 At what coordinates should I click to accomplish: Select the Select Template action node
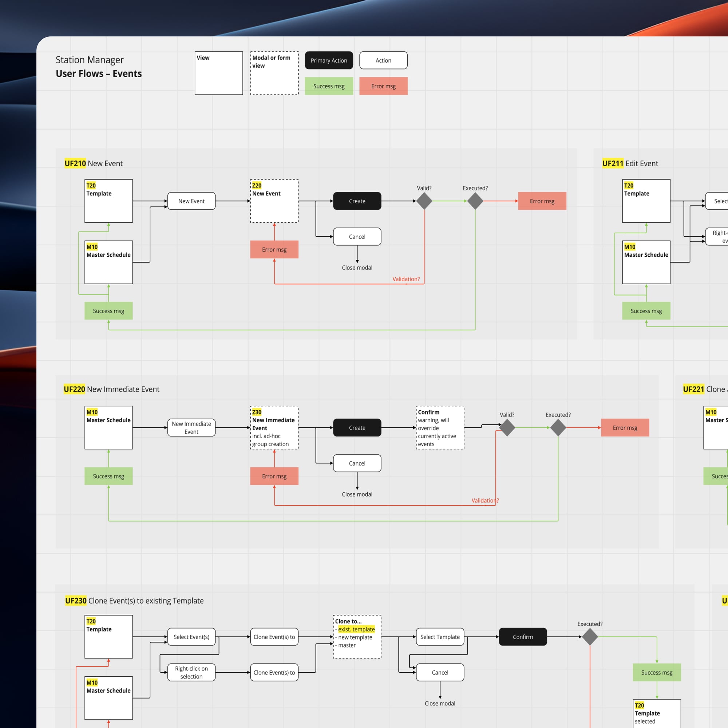pos(440,637)
